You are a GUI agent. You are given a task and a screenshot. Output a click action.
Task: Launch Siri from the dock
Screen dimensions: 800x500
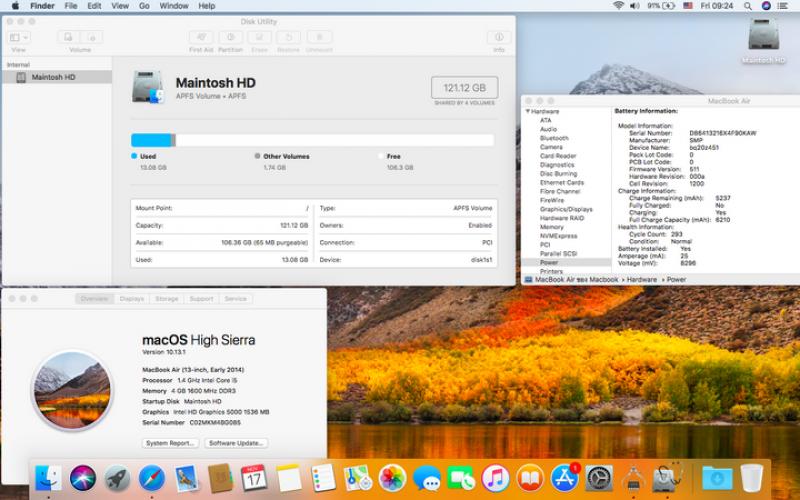[x=83, y=479]
